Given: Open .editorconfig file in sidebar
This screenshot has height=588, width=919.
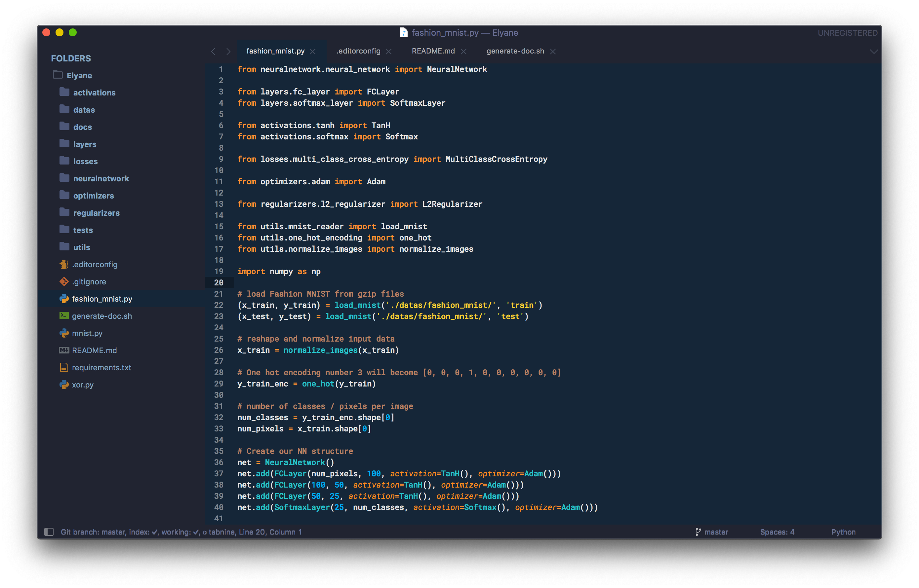Looking at the screenshot, I should (95, 265).
